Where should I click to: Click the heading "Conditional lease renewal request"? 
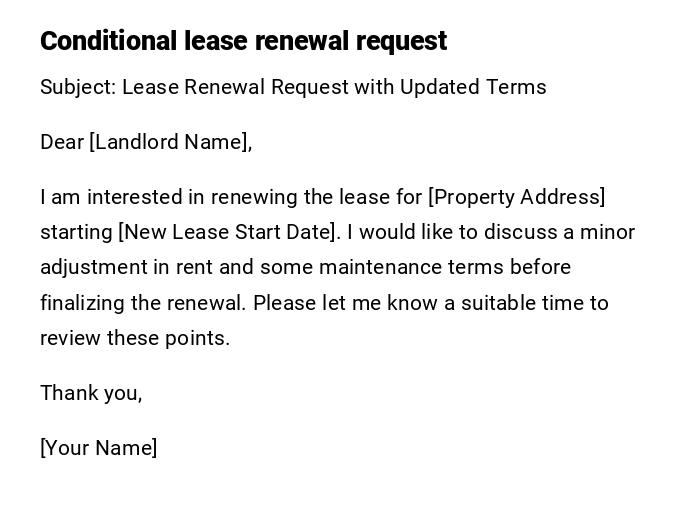(243, 41)
